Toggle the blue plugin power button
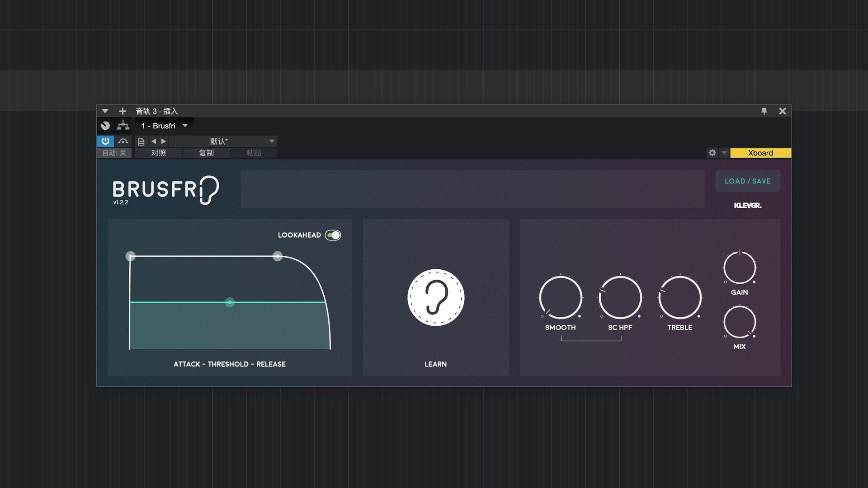Image resolution: width=868 pixels, height=488 pixels. [105, 141]
